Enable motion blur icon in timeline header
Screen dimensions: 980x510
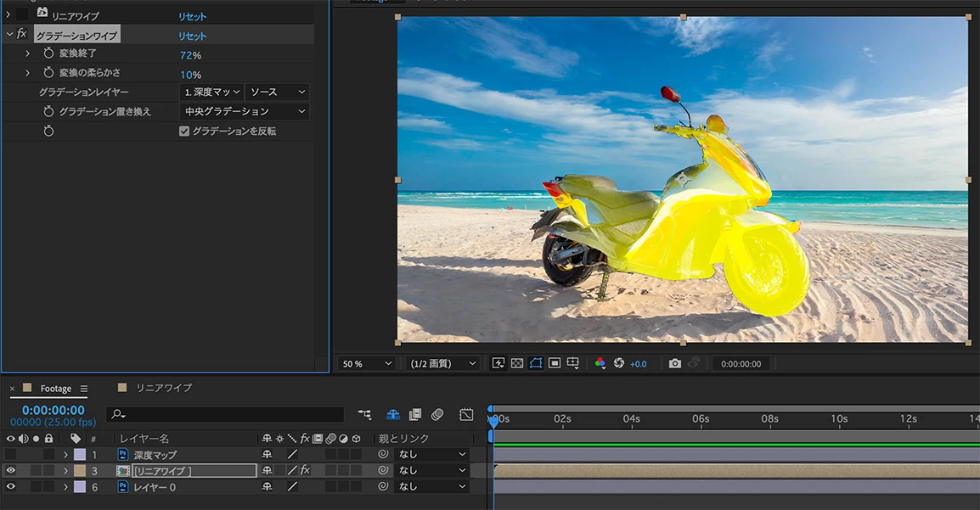pos(437,415)
